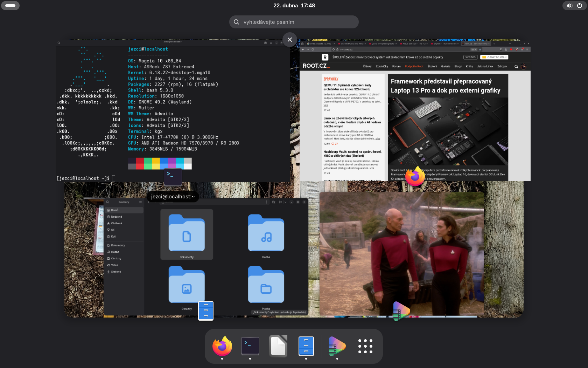
Task: Open the Files sidebar hamburger menu
Action: (x=140, y=202)
